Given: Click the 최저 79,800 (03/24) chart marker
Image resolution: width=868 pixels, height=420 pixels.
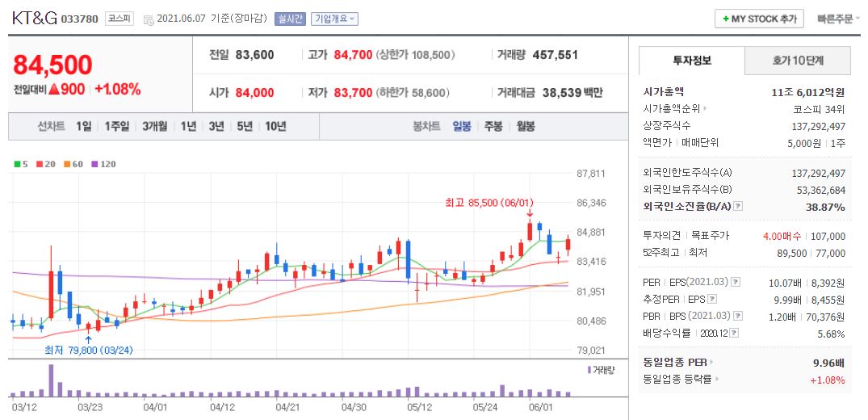Looking at the screenshot, I should (89, 350).
